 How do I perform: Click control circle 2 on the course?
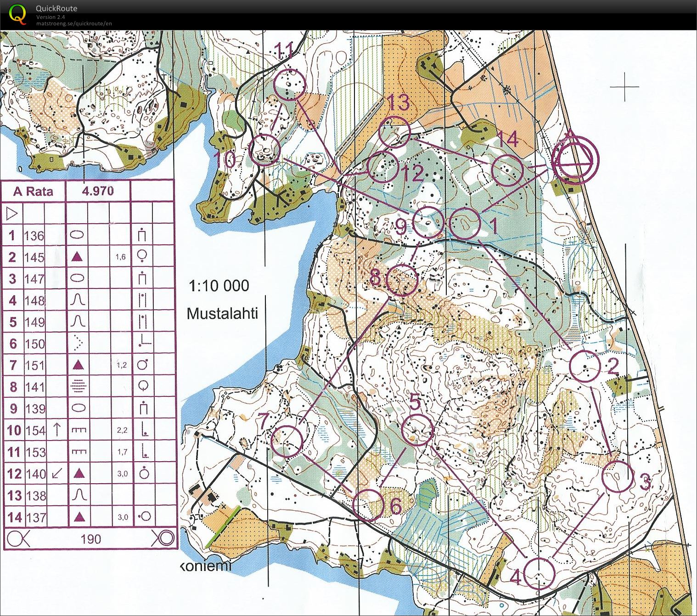pyautogui.click(x=585, y=366)
